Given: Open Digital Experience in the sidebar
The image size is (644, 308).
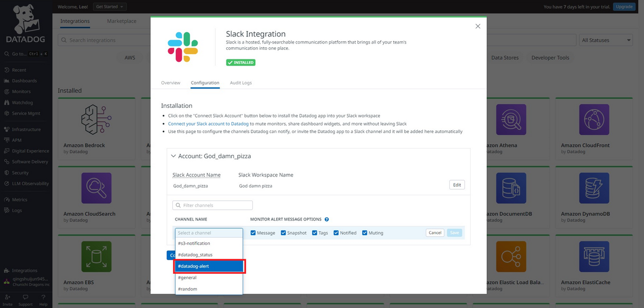Looking at the screenshot, I should tap(30, 151).
